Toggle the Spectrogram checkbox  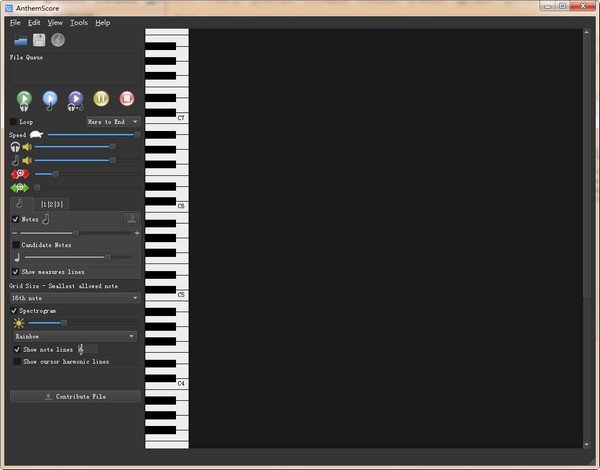click(14, 311)
